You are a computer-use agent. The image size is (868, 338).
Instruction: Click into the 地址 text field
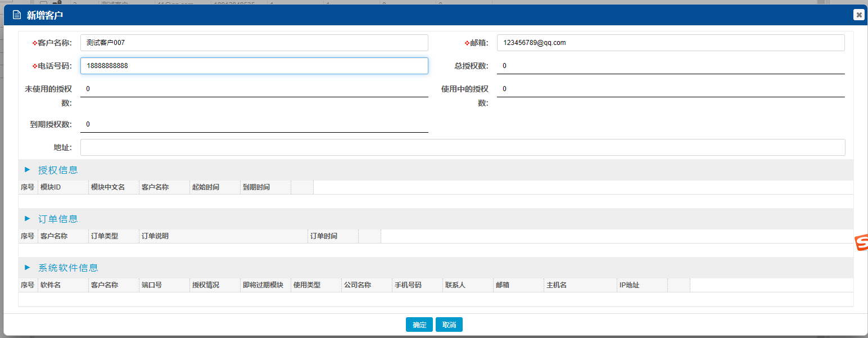pyautogui.click(x=463, y=147)
